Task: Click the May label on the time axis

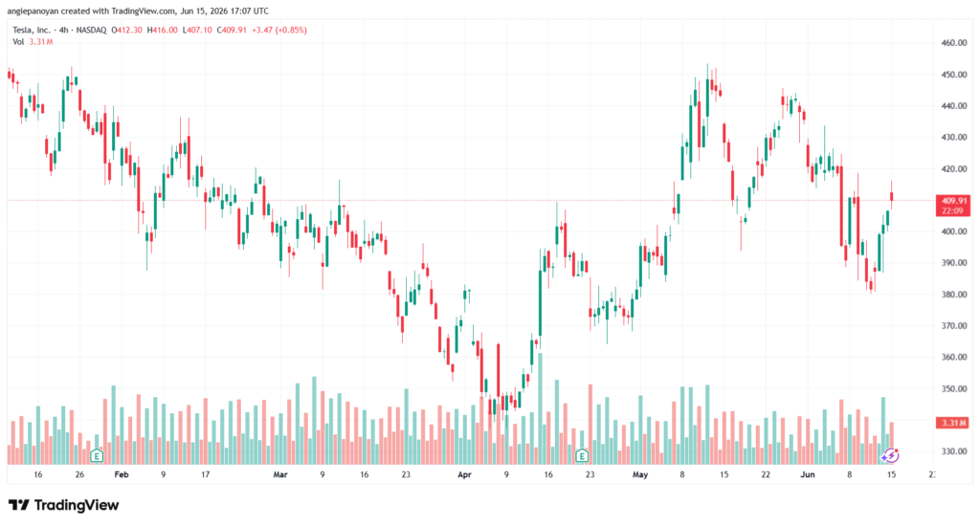Action: (x=640, y=474)
